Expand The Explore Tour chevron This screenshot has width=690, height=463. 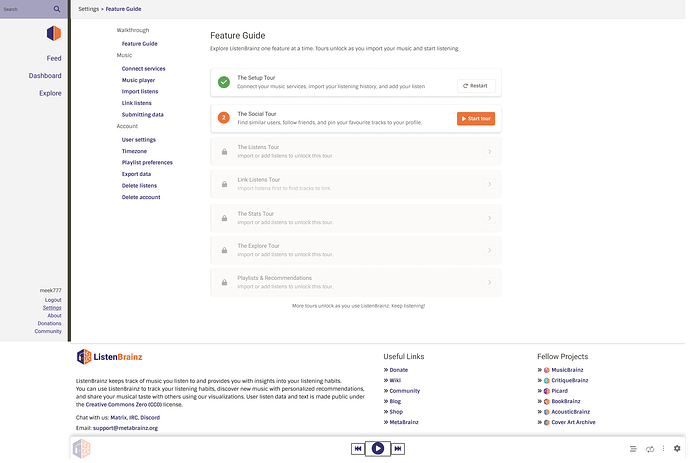(x=489, y=250)
